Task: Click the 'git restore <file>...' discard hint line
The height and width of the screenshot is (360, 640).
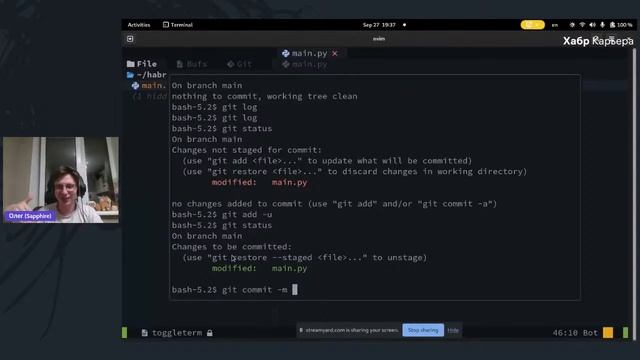Action: pyautogui.click(x=355, y=171)
